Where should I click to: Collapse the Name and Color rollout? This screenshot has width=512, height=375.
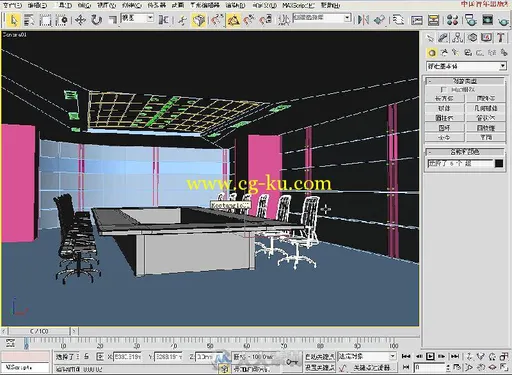[465, 152]
